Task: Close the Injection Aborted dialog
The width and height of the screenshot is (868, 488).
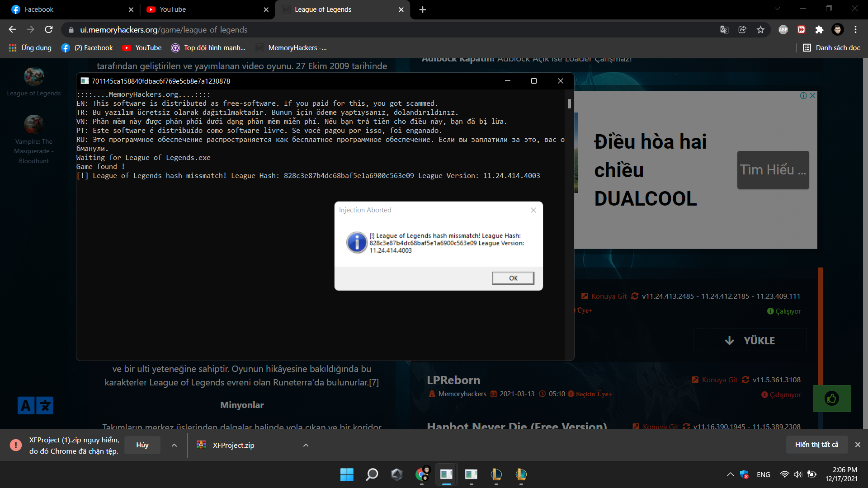Action: tap(533, 210)
